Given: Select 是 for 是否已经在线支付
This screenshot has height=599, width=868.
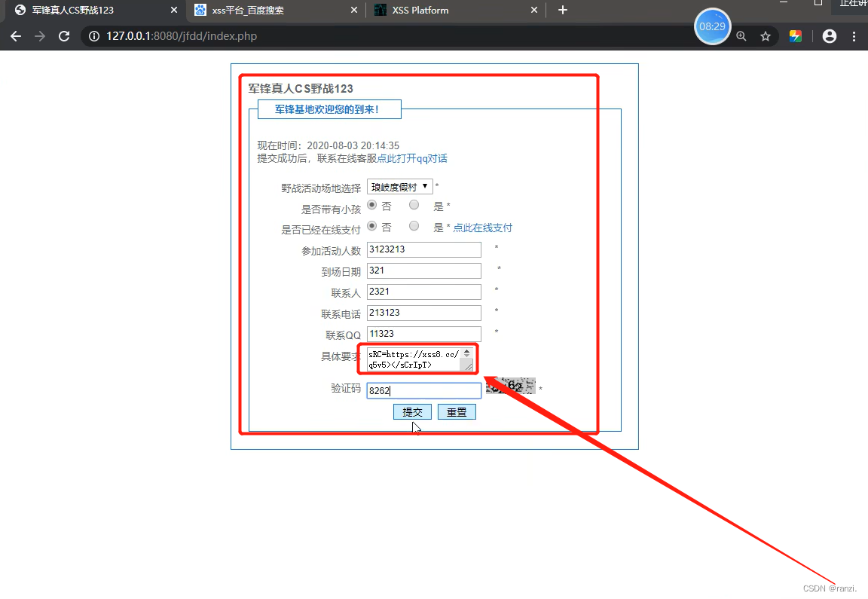Looking at the screenshot, I should coord(414,227).
